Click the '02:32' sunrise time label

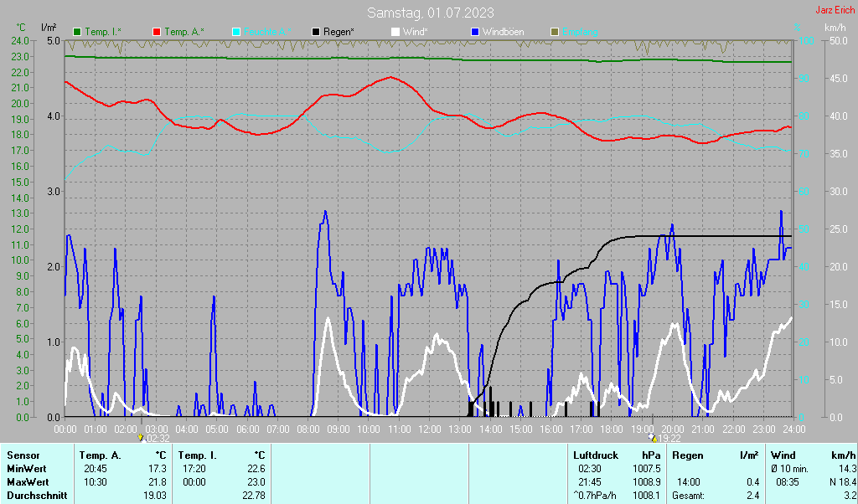(157, 439)
